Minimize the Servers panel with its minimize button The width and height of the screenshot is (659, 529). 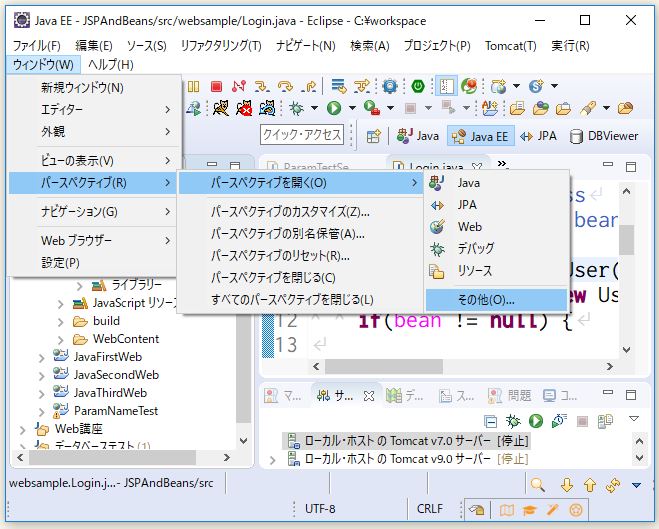click(608, 393)
